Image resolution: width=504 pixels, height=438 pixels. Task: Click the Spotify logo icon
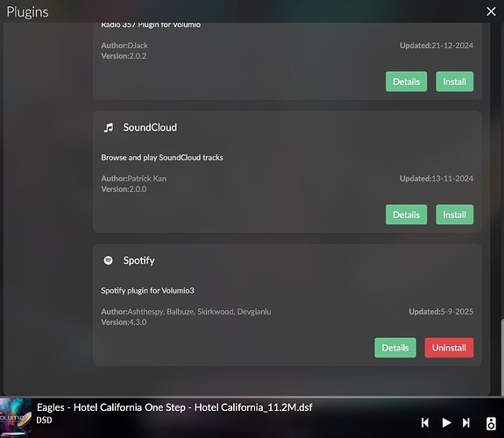109,260
